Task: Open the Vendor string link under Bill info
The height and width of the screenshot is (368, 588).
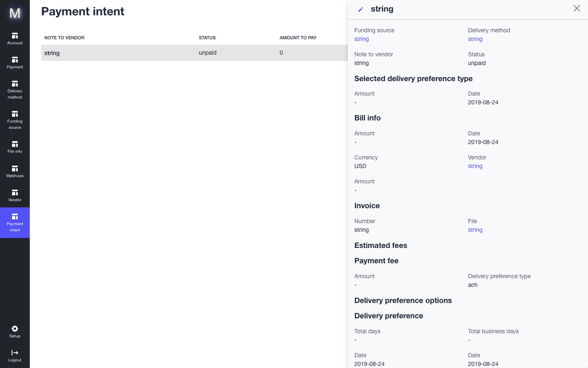Action: coord(475,166)
